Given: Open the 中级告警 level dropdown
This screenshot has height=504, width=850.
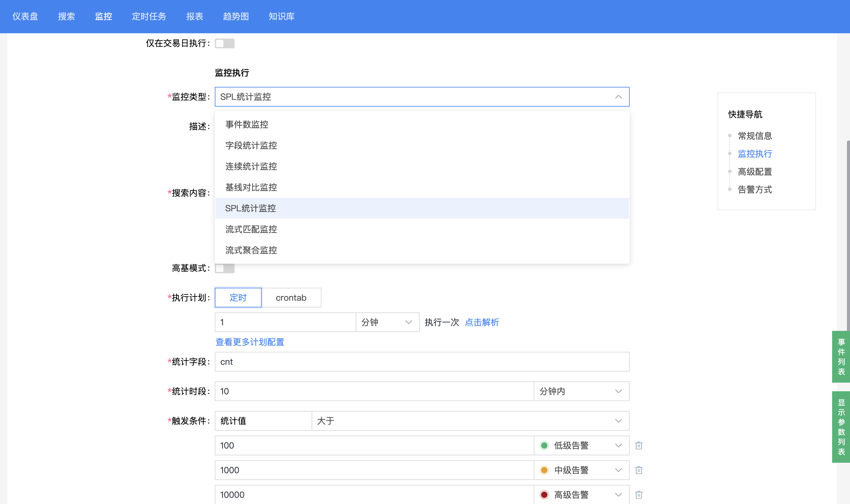Looking at the screenshot, I should (581, 470).
